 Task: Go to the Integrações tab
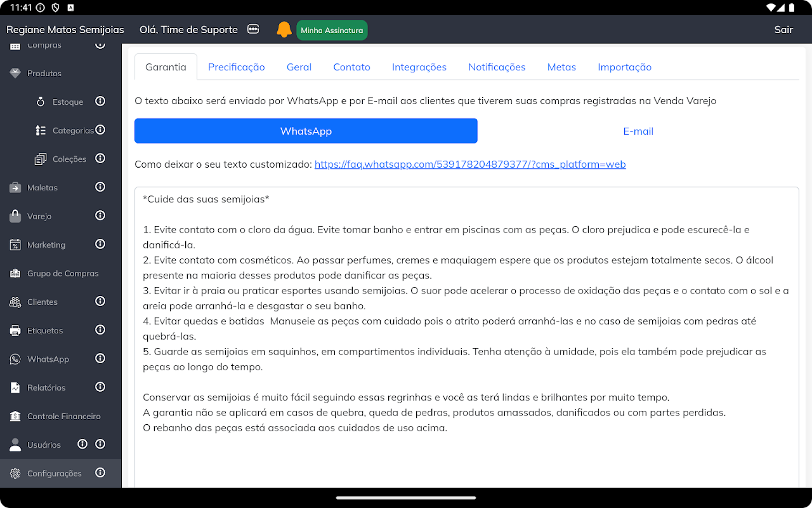pyautogui.click(x=419, y=67)
